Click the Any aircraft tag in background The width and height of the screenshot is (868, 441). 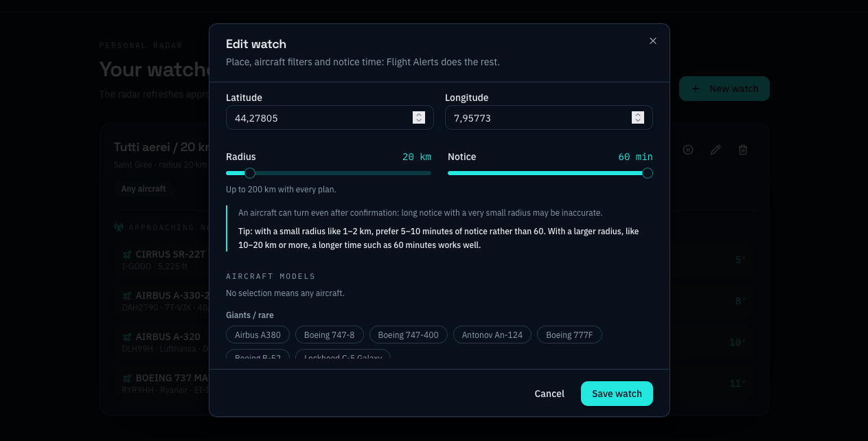point(144,188)
